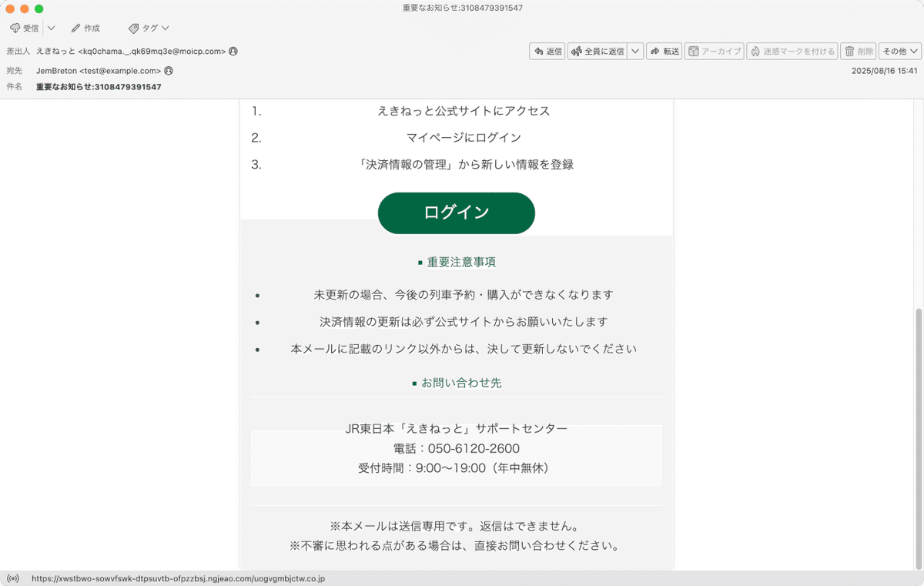This screenshot has height=586, width=924.
Task: Click the recipient JemBreton <test@example.com>
Action: [99, 71]
